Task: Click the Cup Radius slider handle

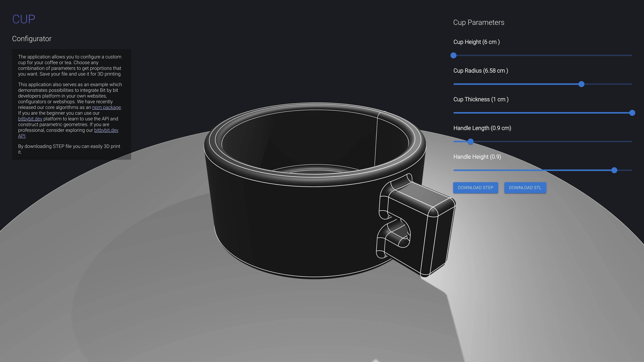Action: [x=581, y=84]
